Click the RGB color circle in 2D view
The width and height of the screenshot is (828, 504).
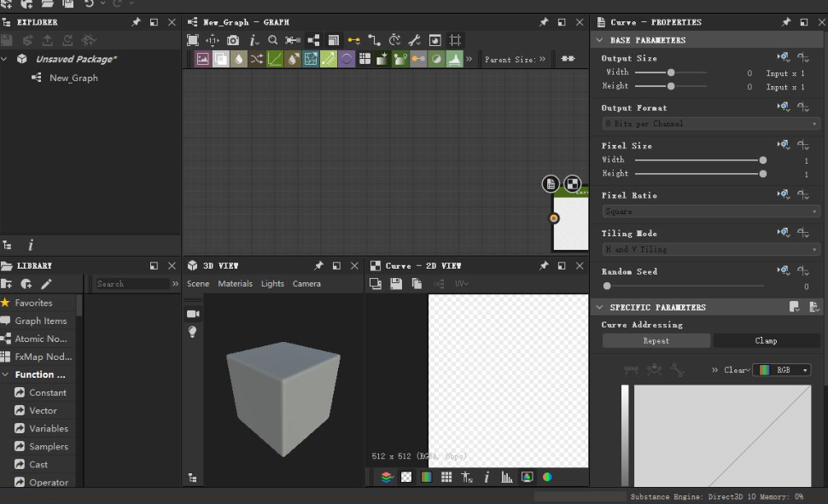pos(547,477)
